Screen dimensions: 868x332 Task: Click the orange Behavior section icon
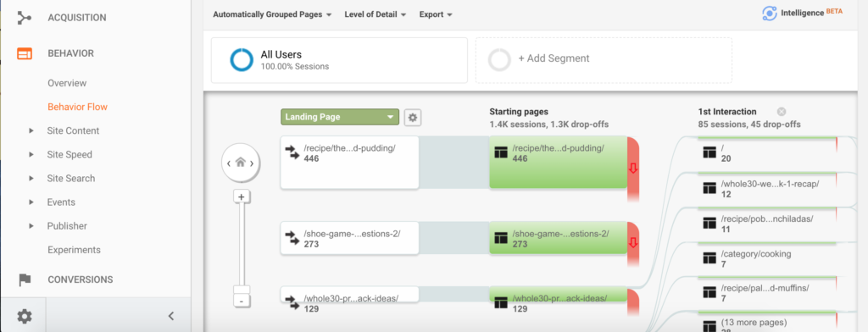point(24,53)
